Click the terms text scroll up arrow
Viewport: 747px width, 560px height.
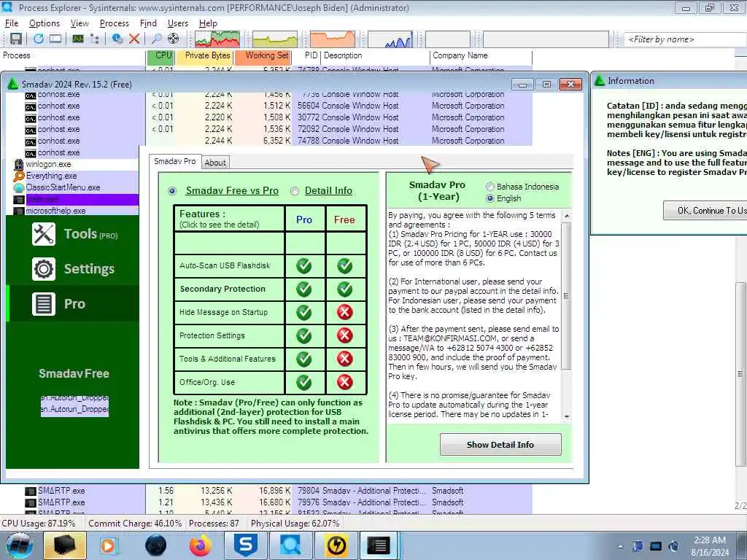point(566,216)
